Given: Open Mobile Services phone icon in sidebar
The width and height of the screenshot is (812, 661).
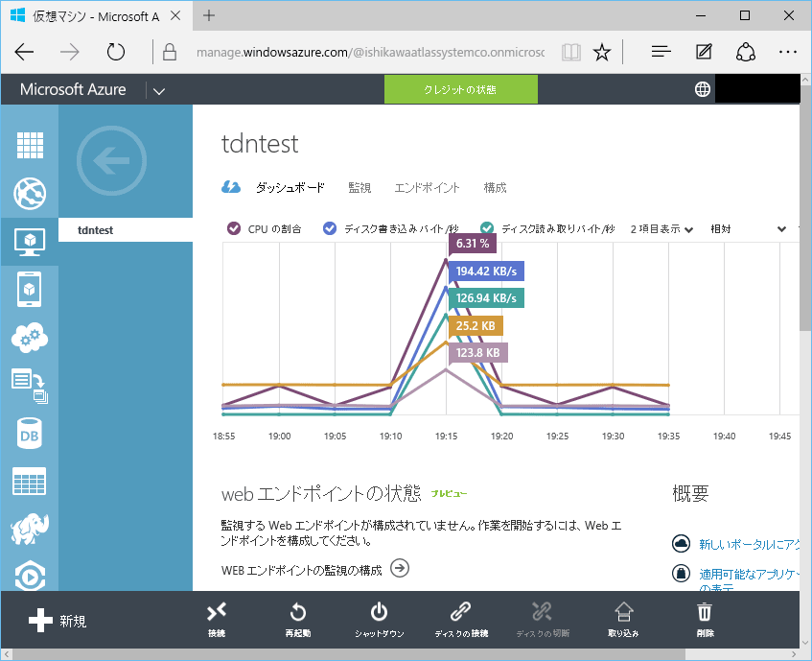Looking at the screenshot, I should click(x=30, y=289).
